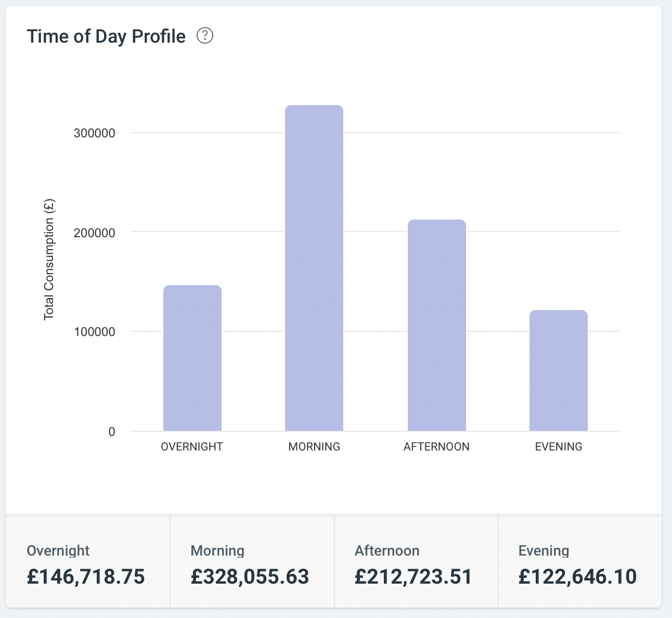This screenshot has width=672, height=618.
Task: Click the Overnight bar in chart
Action: (192, 358)
